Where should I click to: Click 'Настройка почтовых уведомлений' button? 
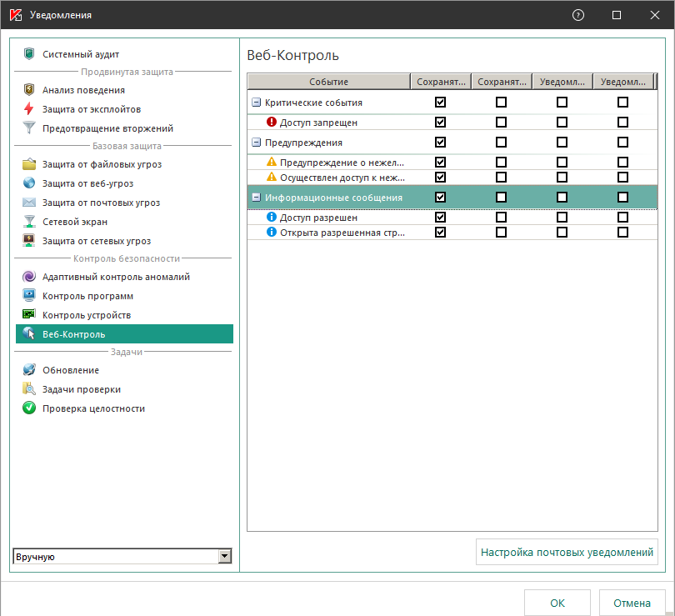coord(567,552)
